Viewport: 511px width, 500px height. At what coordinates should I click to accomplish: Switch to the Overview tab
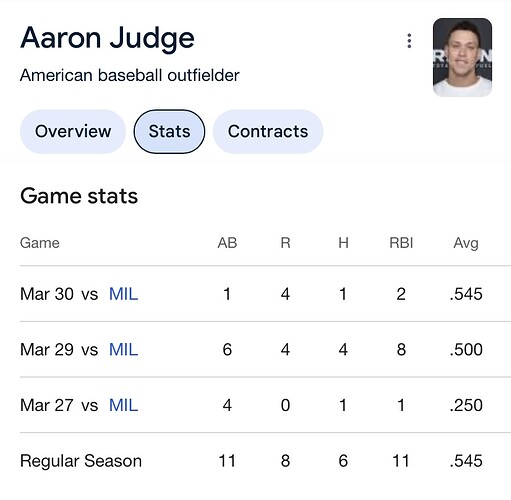click(73, 131)
